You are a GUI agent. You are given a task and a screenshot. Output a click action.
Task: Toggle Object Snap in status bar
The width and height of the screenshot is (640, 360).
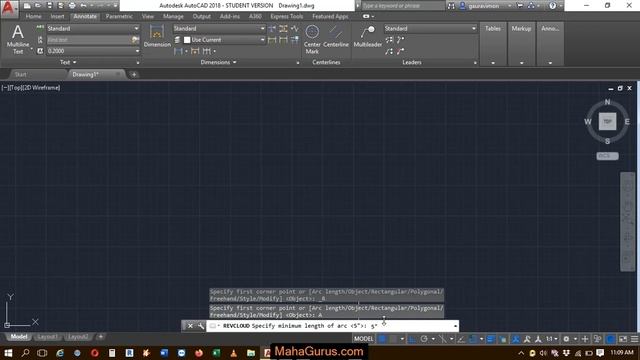pos(473,339)
